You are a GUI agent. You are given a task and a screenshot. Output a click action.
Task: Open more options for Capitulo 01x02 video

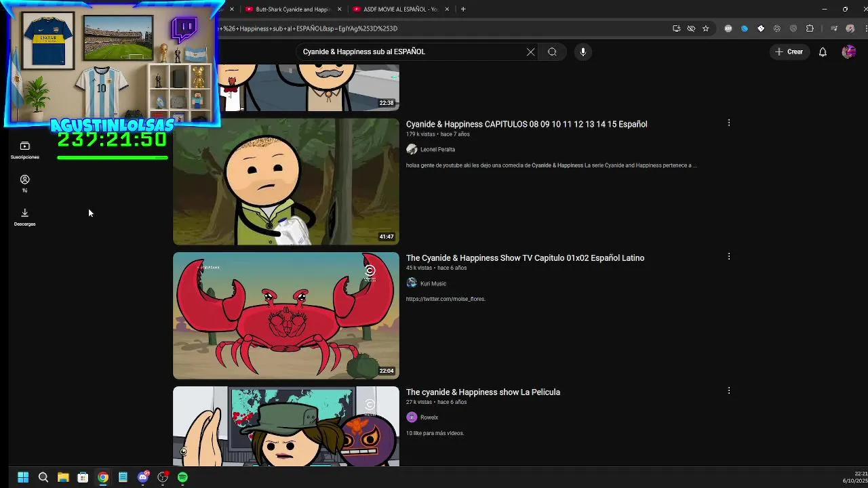point(729,256)
